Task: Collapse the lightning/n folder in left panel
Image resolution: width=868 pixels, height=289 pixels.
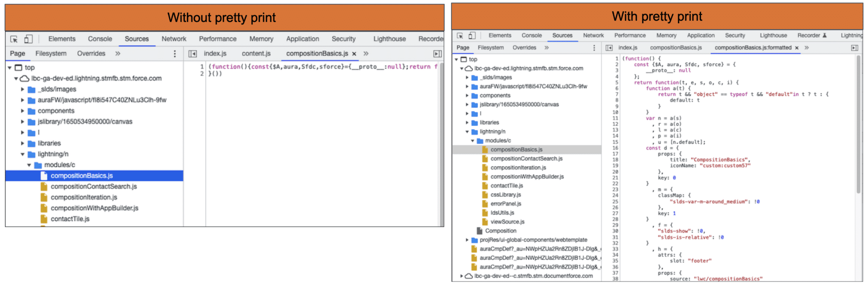Action: pyautogui.click(x=22, y=154)
